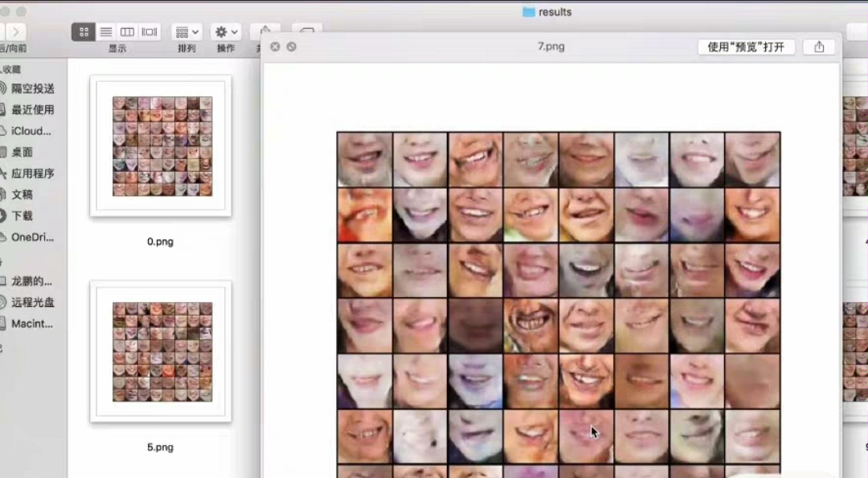868x478 pixels.
Task: Switch Finder to list view
Action: [106, 32]
